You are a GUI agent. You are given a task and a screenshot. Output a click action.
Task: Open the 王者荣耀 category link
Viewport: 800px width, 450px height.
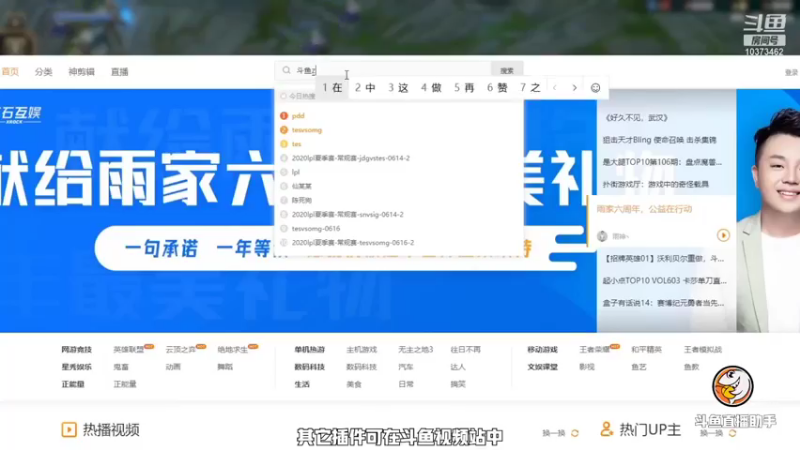[594, 349]
